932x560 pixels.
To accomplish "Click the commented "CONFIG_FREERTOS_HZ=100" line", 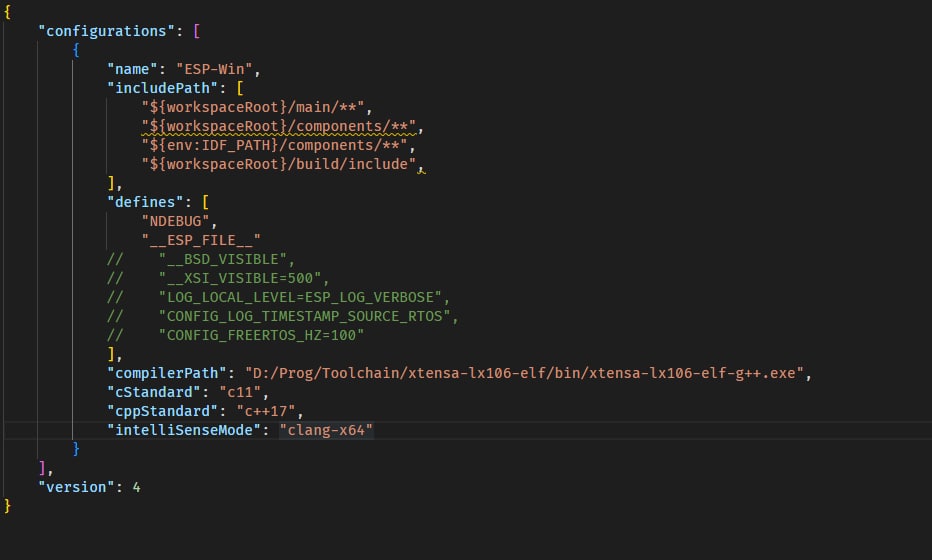I will (x=235, y=335).
